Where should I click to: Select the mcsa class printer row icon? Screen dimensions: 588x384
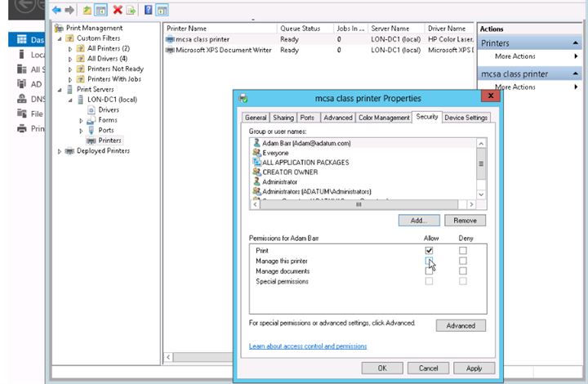coord(170,39)
